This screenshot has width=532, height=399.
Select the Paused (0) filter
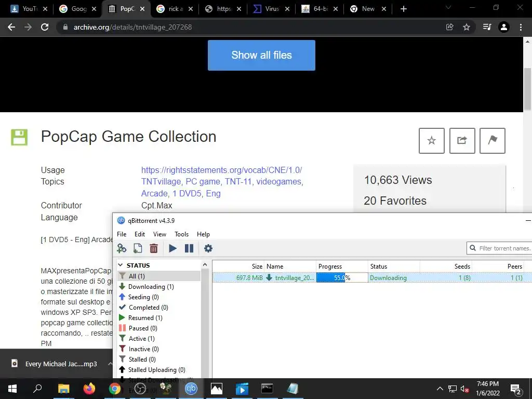coord(143,328)
